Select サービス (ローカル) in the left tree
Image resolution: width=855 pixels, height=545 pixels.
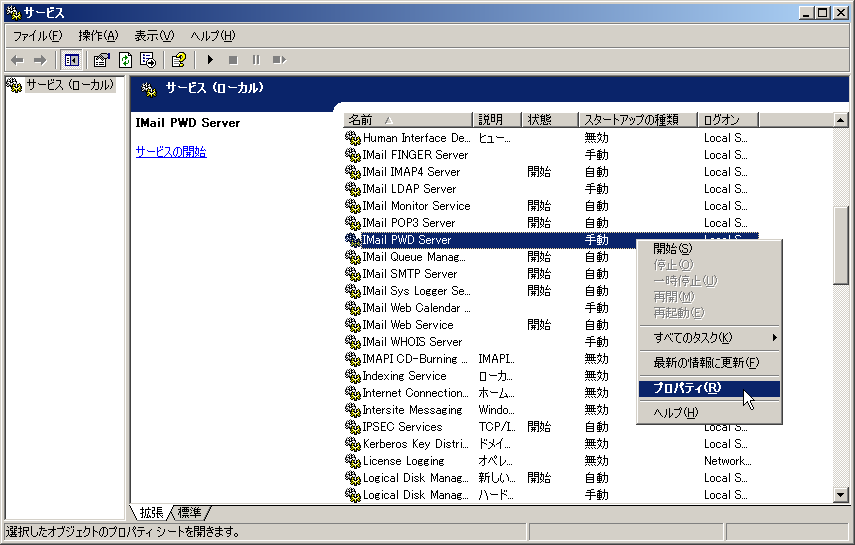coord(70,85)
